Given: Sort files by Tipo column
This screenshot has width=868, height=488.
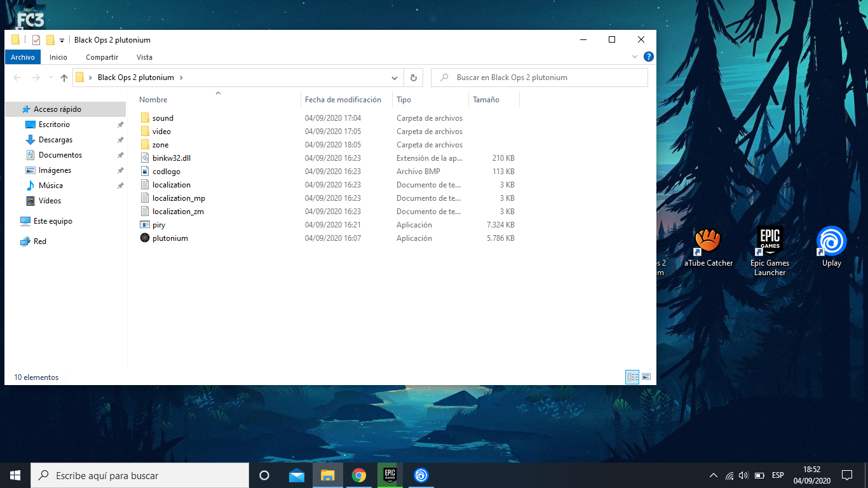Looking at the screenshot, I should coord(403,100).
